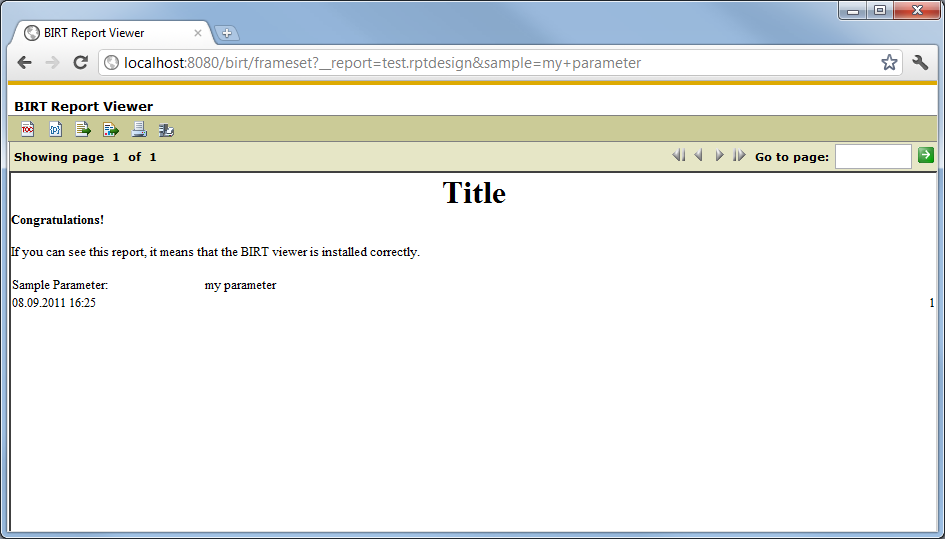The height and width of the screenshot is (539, 945).
Task: Go to the last page arrow
Action: point(739,156)
